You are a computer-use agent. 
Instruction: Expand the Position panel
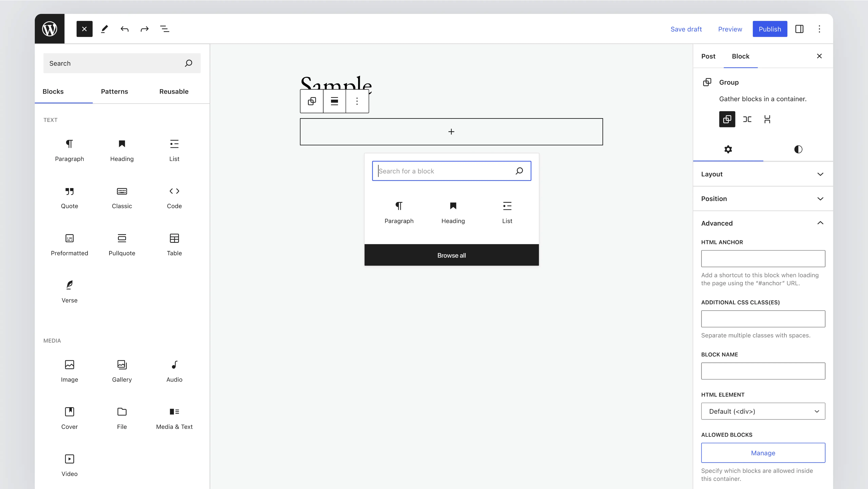pos(763,199)
